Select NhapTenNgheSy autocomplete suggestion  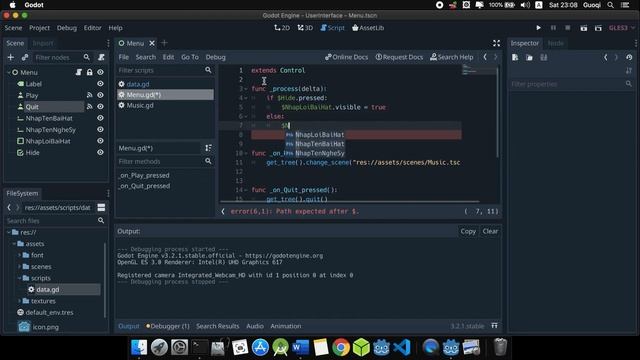click(x=315, y=153)
